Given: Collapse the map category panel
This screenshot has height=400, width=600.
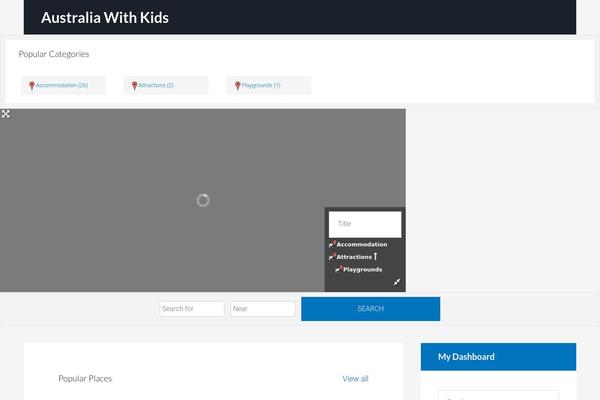Looking at the screenshot, I should (x=397, y=282).
